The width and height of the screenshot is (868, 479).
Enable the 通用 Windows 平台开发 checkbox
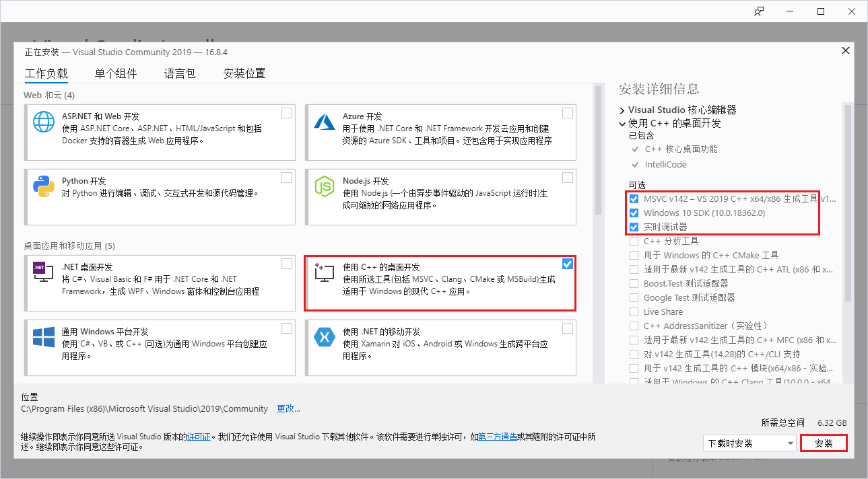(x=287, y=328)
